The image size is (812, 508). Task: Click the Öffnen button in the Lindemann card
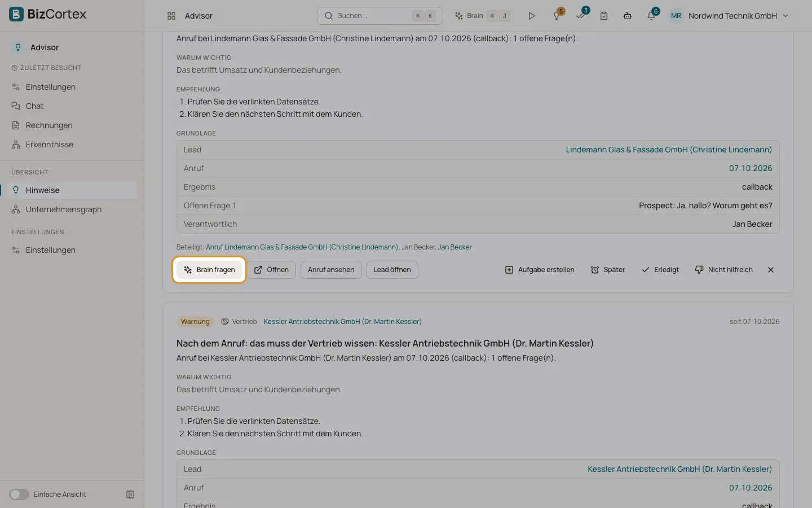(271, 270)
